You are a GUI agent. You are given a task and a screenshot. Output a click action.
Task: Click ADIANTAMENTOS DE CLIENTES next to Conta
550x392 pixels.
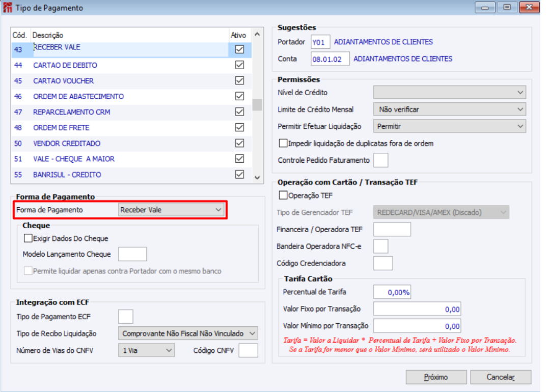point(403,59)
